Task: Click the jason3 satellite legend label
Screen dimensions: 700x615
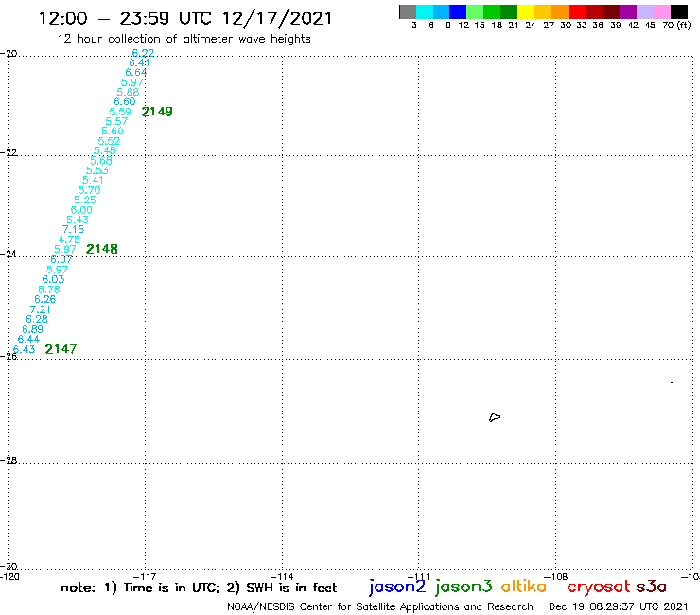Action: [x=464, y=587]
